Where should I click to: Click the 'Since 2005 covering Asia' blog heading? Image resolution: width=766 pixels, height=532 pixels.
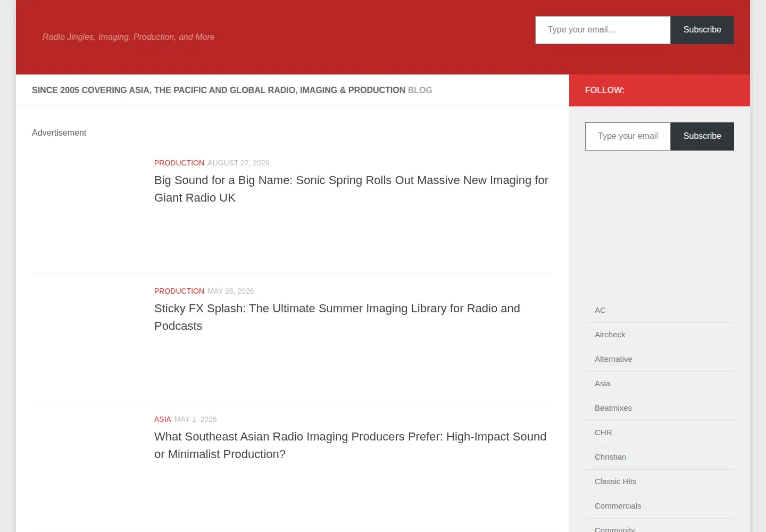tap(232, 90)
